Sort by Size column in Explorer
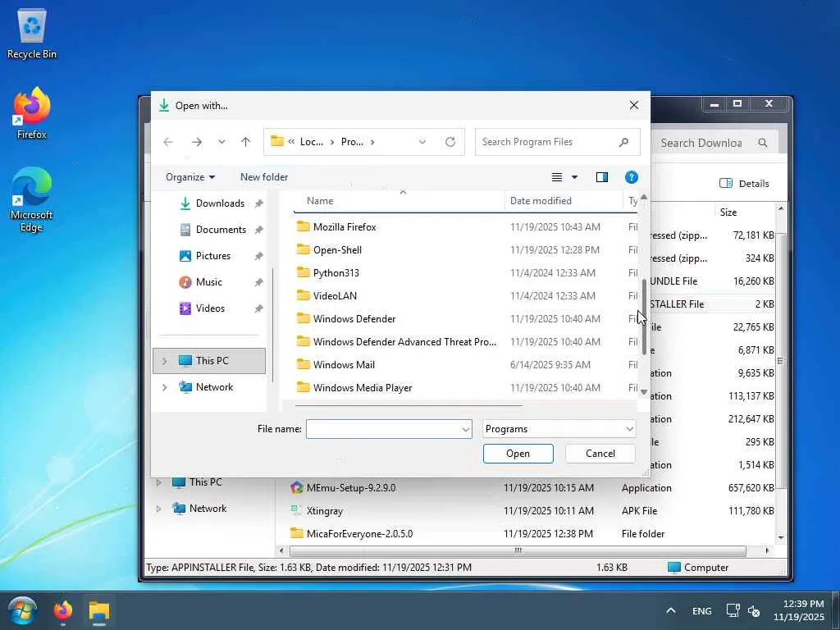Image resolution: width=840 pixels, height=630 pixels. pos(728,212)
